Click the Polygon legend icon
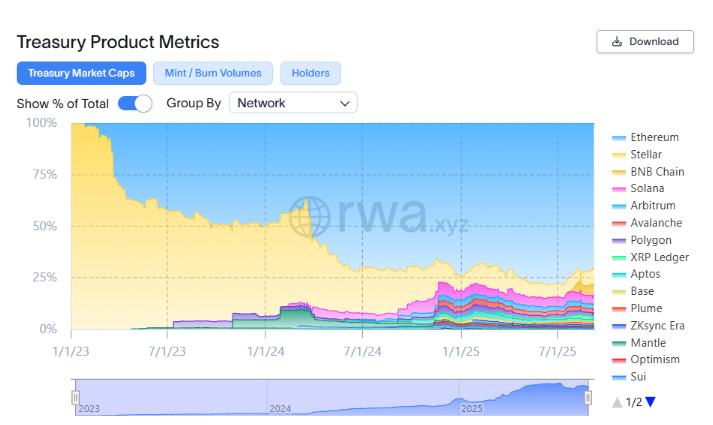This screenshot has width=713, height=425. click(618, 240)
